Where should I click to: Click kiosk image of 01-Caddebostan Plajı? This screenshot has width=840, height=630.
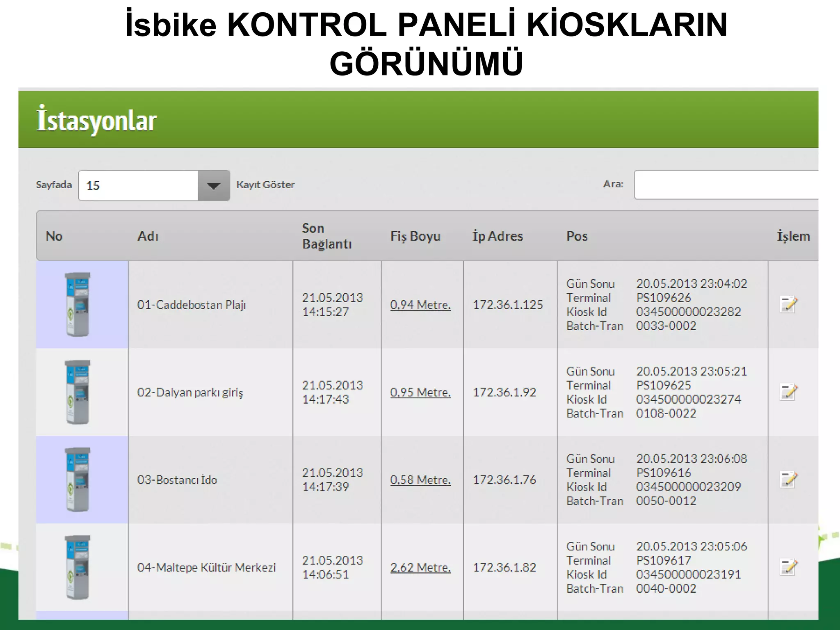click(x=78, y=305)
